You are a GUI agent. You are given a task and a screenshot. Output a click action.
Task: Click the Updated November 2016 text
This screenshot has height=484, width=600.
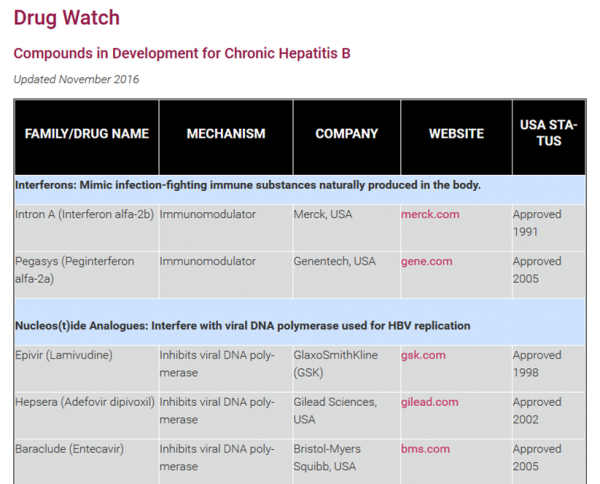pos(76,79)
